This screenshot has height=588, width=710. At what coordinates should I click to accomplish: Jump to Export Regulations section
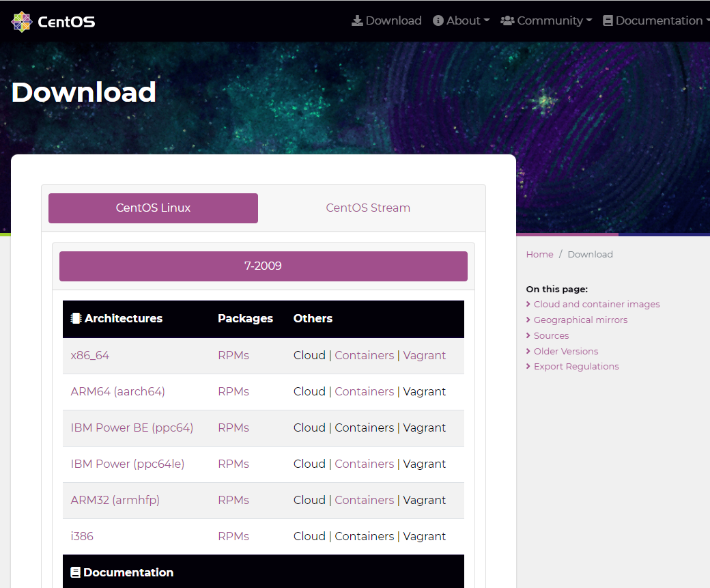pyautogui.click(x=576, y=367)
